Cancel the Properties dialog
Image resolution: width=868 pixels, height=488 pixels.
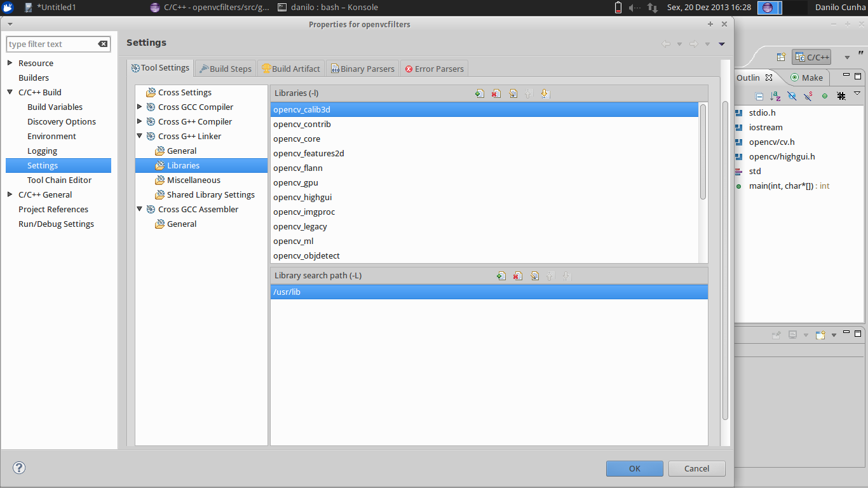point(696,468)
